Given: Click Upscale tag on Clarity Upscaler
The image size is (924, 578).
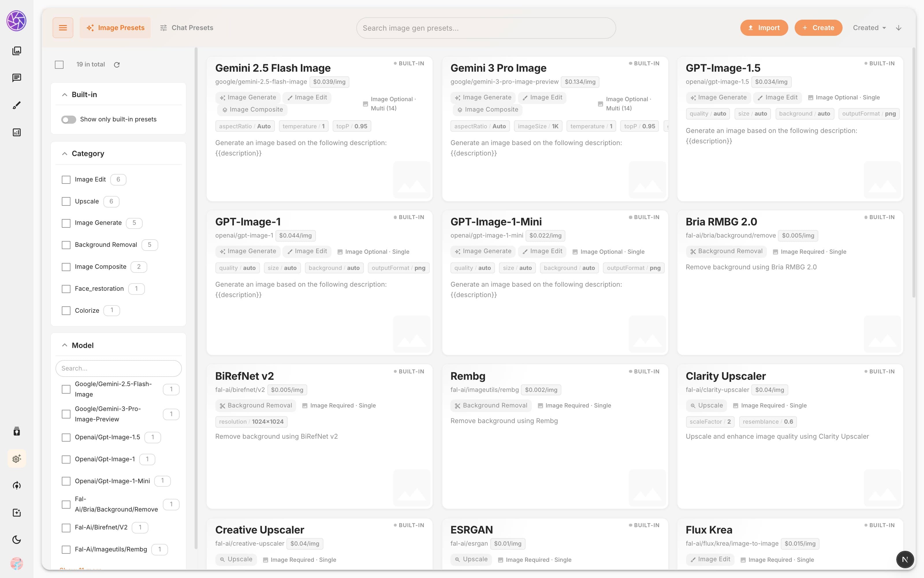Looking at the screenshot, I should (706, 405).
